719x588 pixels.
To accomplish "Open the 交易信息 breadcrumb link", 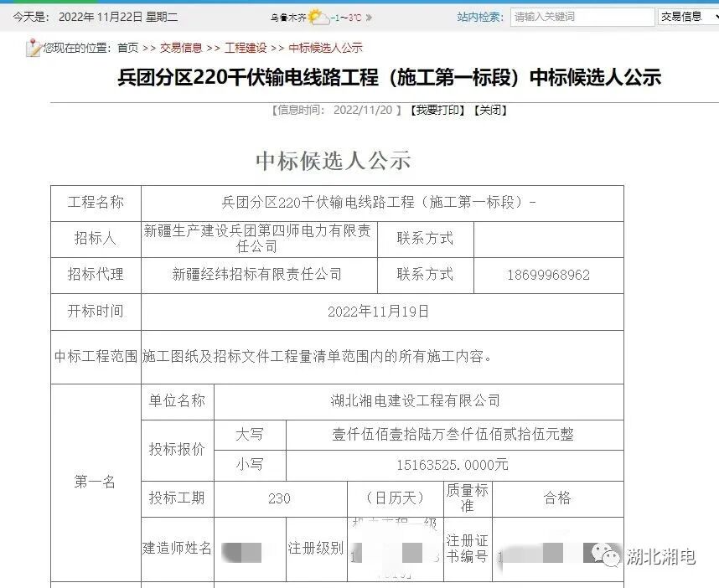I will [180, 48].
